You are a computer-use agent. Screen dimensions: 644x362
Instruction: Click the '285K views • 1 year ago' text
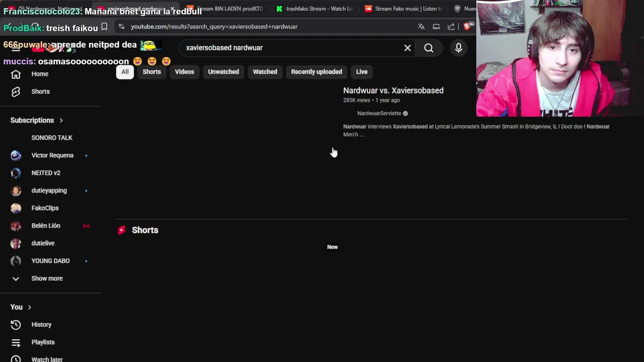371,101
